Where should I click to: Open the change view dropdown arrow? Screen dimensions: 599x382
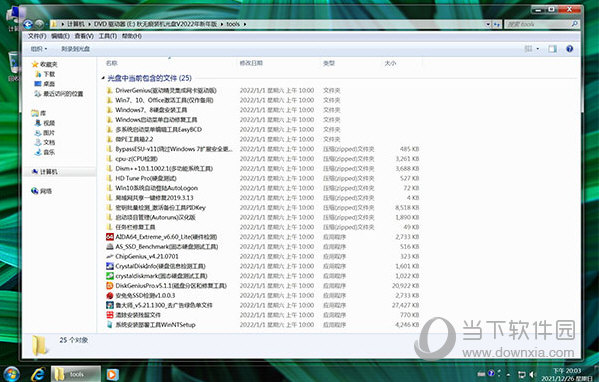[538, 49]
